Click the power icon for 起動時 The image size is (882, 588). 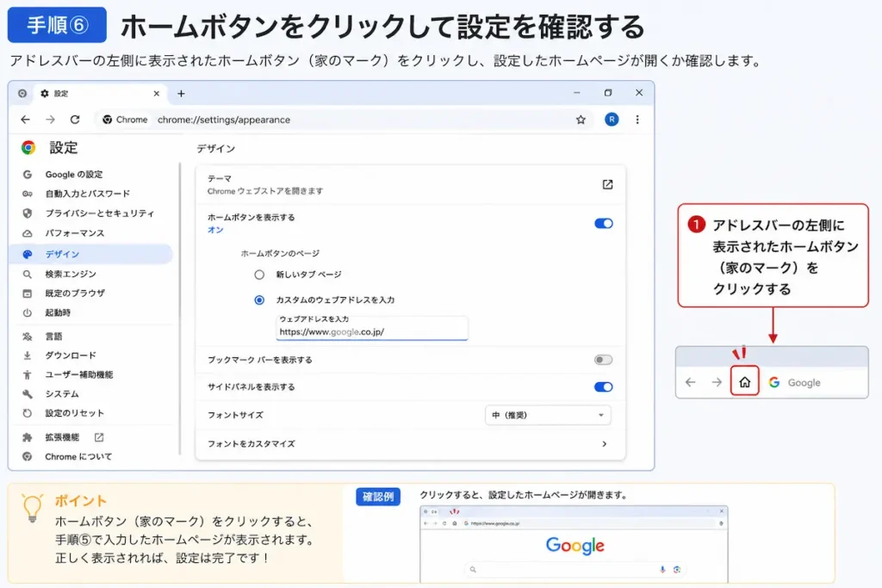pyautogui.click(x=27, y=313)
